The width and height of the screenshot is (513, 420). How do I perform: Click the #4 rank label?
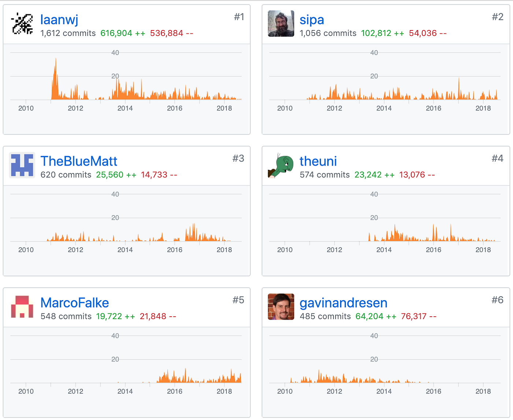click(x=498, y=158)
